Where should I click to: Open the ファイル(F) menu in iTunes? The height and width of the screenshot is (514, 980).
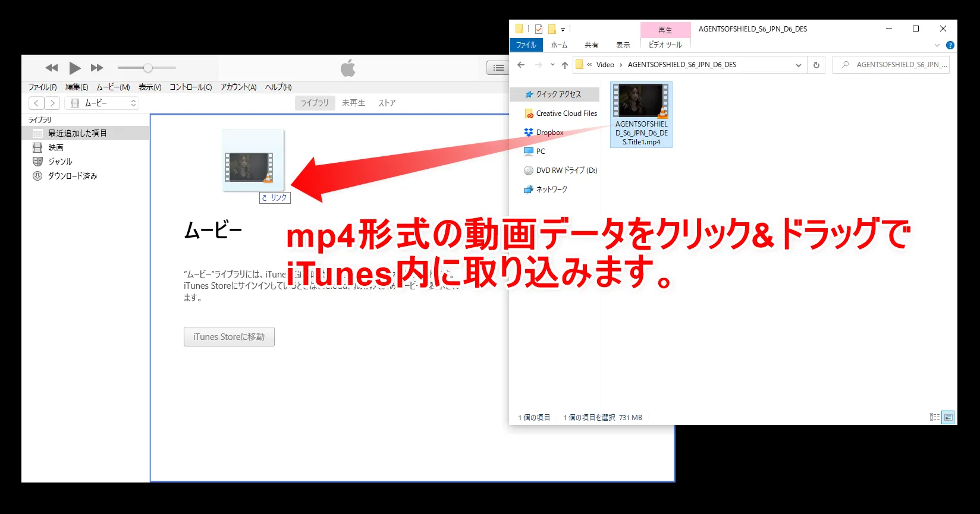[x=42, y=87]
